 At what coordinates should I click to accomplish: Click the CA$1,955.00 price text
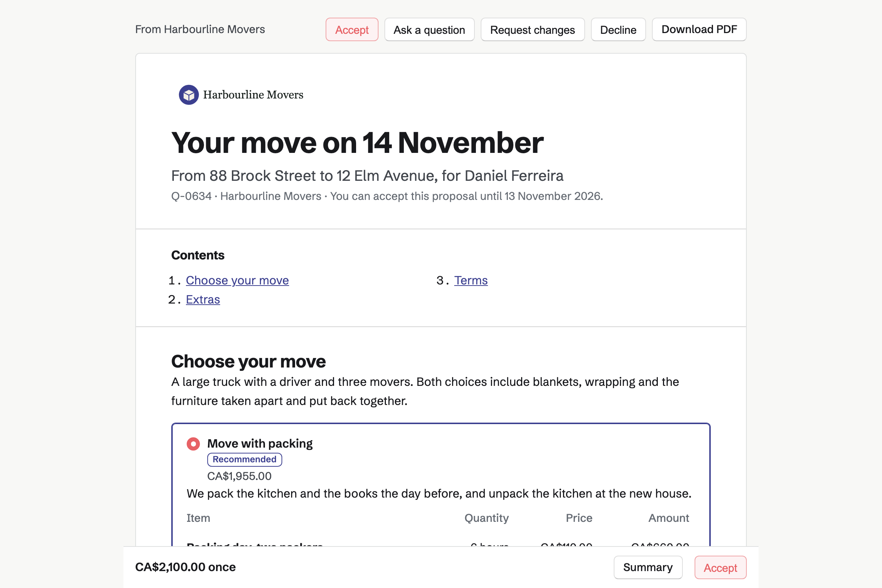(x=239, y=476)
